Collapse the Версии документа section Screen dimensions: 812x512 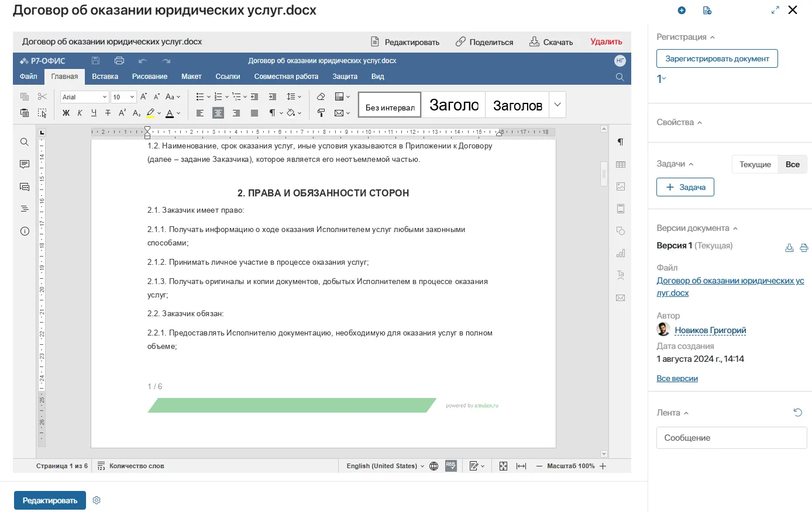(735, 229)
